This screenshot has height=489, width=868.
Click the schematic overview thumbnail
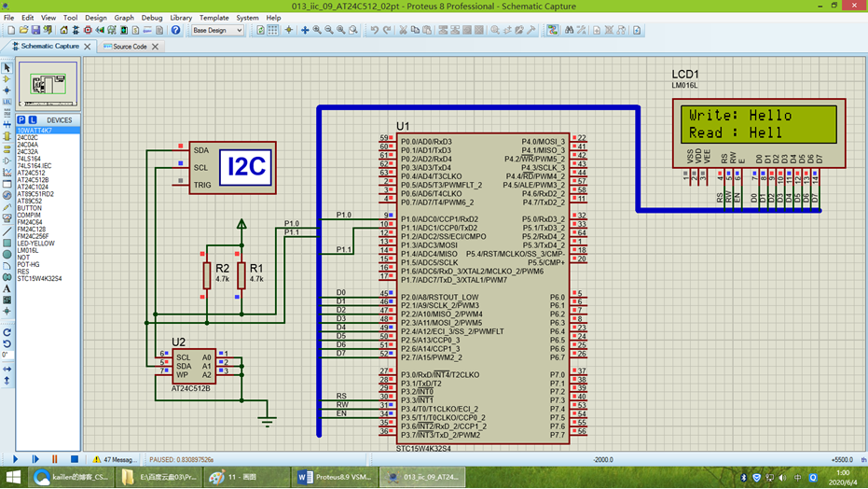point(48,84)
